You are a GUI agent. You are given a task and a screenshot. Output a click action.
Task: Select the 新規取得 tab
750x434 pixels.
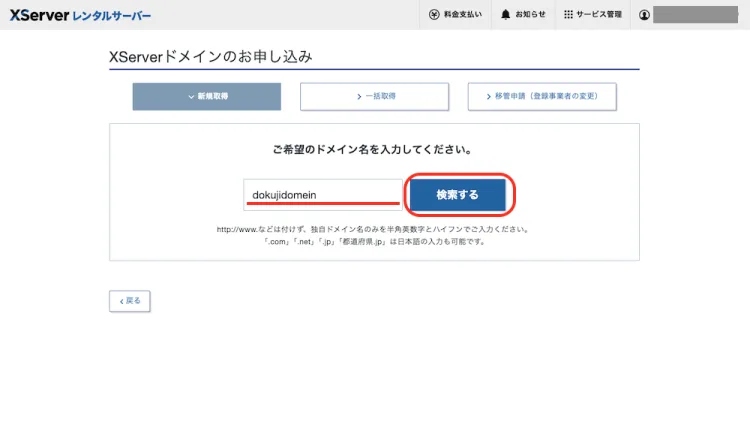[x=207, y=97]
